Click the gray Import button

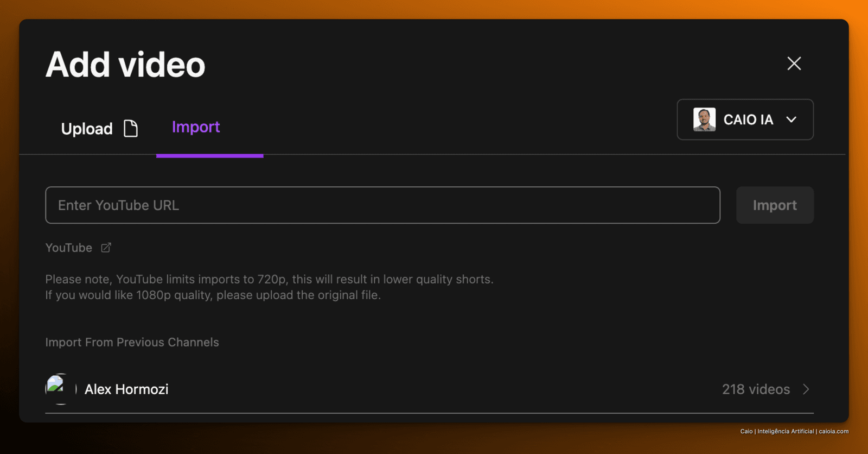[x=775, y=205]
